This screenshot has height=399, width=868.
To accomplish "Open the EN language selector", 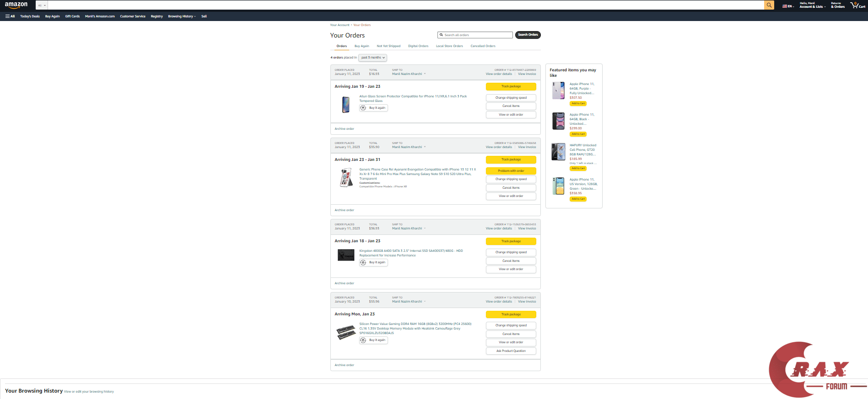I will click(788, 6).
